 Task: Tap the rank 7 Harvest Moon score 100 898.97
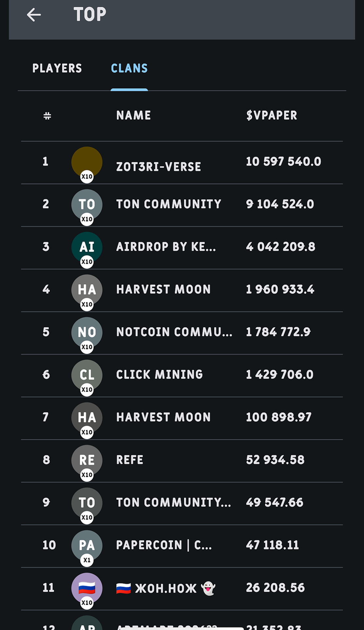pyautogui.click(x=279, y=417)
